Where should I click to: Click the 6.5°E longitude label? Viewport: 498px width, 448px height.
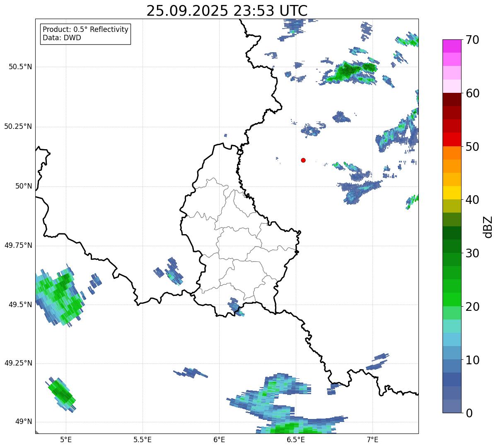click(296, 439)
